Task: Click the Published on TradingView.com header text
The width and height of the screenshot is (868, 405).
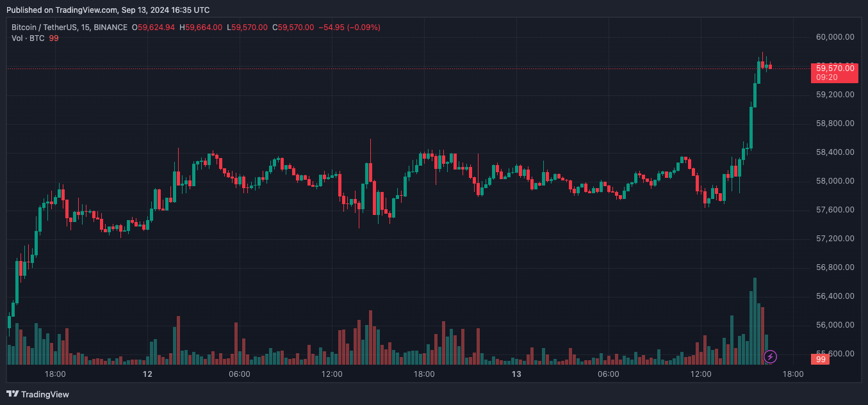Action: point(108,10)
